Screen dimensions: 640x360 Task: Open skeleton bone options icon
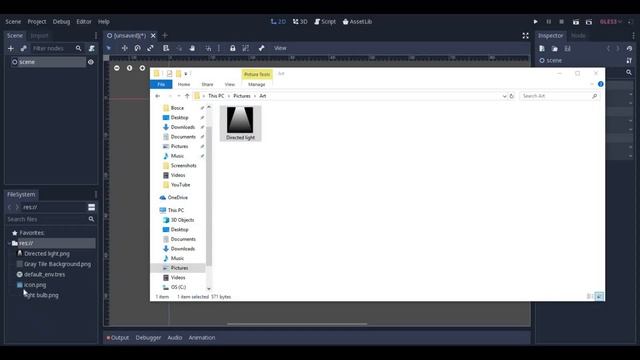(262, 48)
